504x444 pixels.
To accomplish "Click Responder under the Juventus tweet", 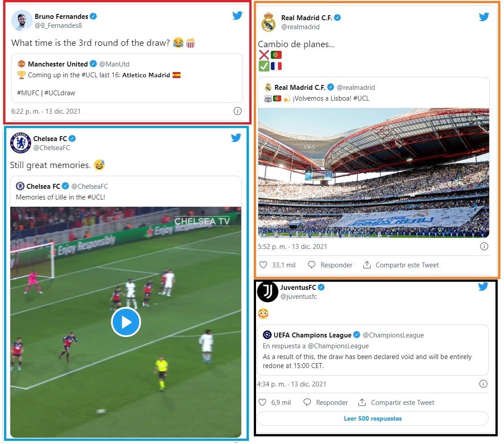I will coord(326,402).
